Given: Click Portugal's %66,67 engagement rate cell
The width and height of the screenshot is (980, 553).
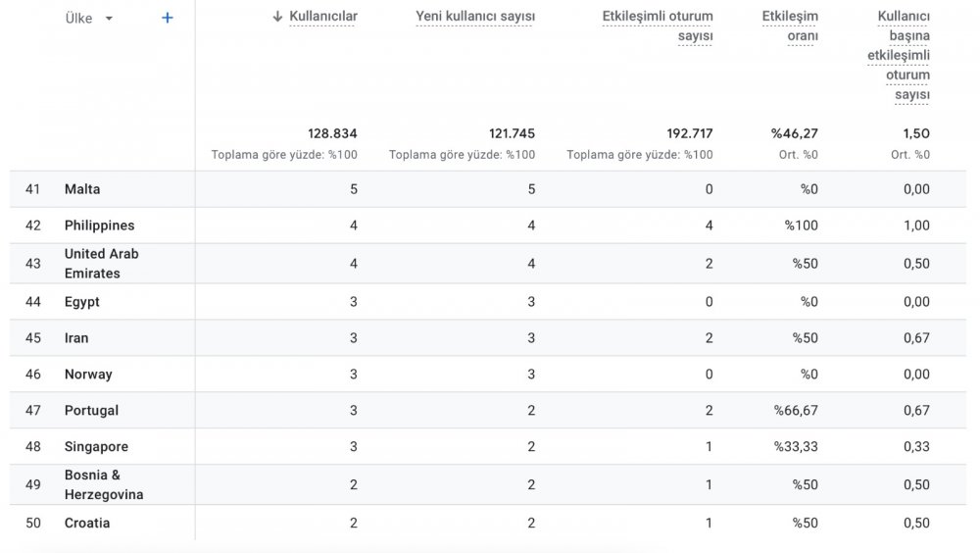Looking at the screenshot, I should (x=795, y=411).
